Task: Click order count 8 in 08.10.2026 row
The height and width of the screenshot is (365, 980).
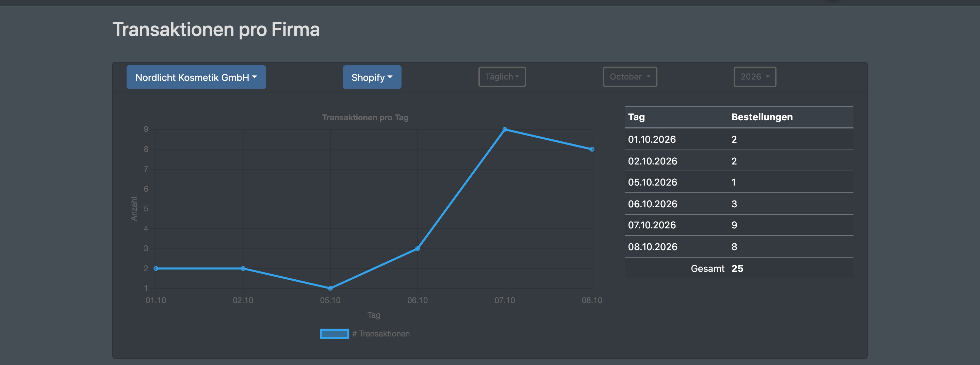Action: (x=734, y=247)
